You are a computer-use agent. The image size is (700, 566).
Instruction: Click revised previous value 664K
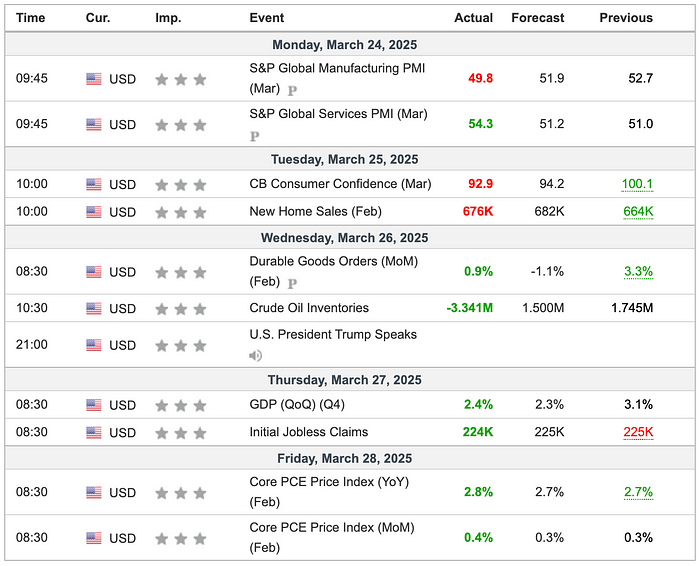point(638,212)
